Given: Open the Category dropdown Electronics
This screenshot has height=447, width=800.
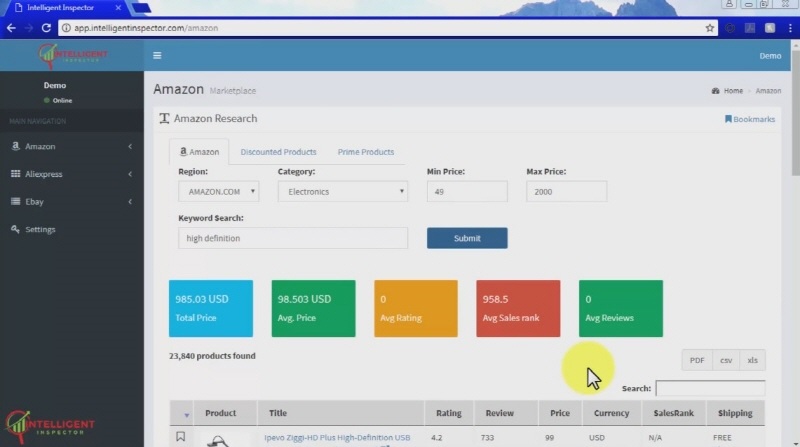Looking at the screenshot, I should pos(343,191).
